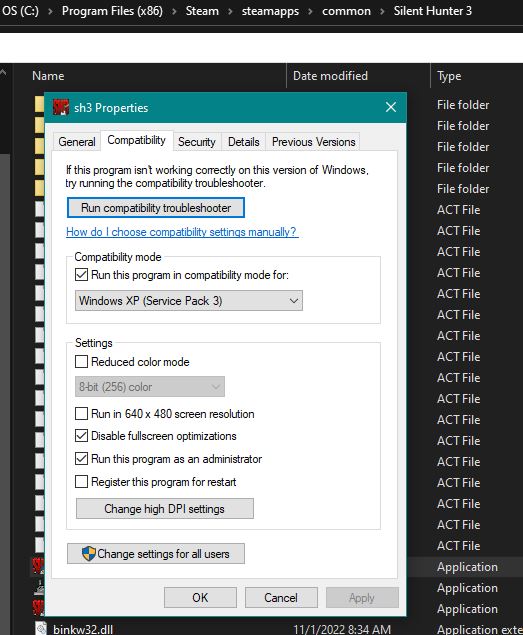Image resolution: width=523 pixels, height=635 pixels.
Task: Check Run in 640 x 480 screen resolution
Action: coord(81,413)
